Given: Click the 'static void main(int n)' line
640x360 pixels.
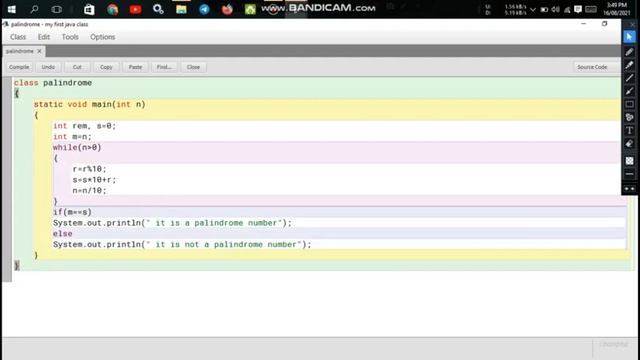Looking at the screenshot, I should (x=89, y=104).
